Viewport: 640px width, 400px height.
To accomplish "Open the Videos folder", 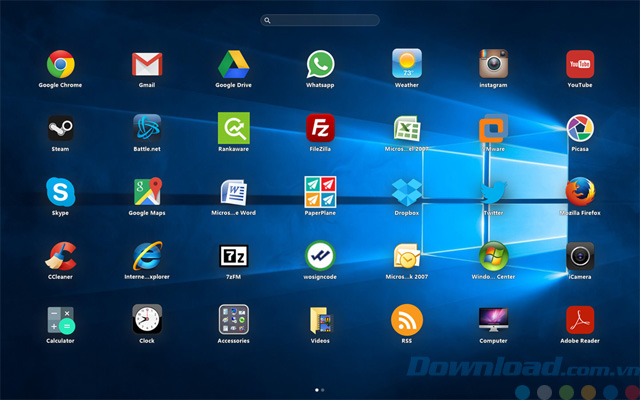I will point(321,320).
